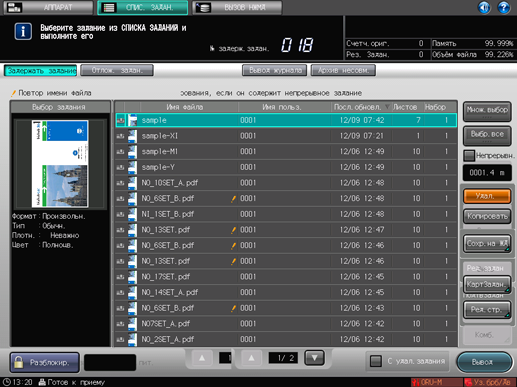Select the N07SET_A.pdf job

[x=286, y=324]
